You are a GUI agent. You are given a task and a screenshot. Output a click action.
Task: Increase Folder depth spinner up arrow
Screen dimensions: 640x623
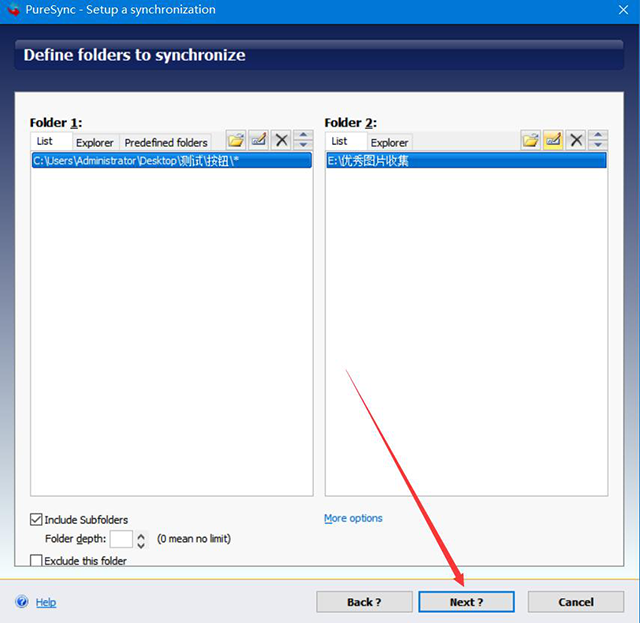click(x=141, y=536)
